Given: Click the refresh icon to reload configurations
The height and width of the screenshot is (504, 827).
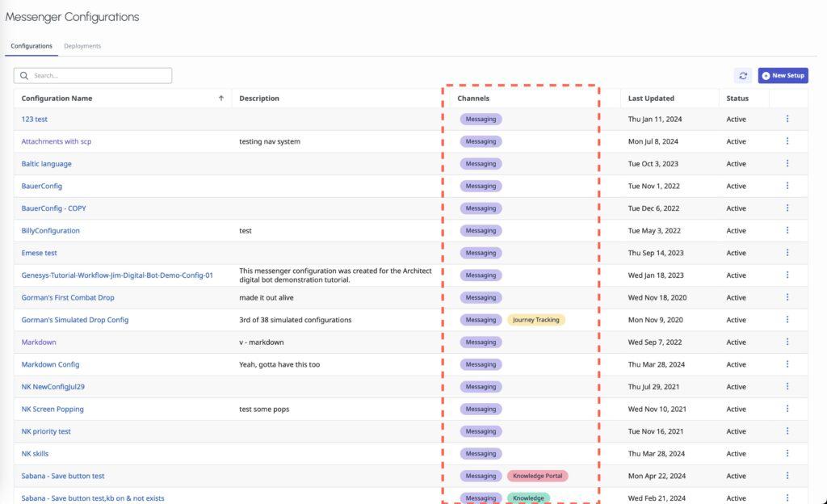Looking at the screenshot, I should coord(743,75).
